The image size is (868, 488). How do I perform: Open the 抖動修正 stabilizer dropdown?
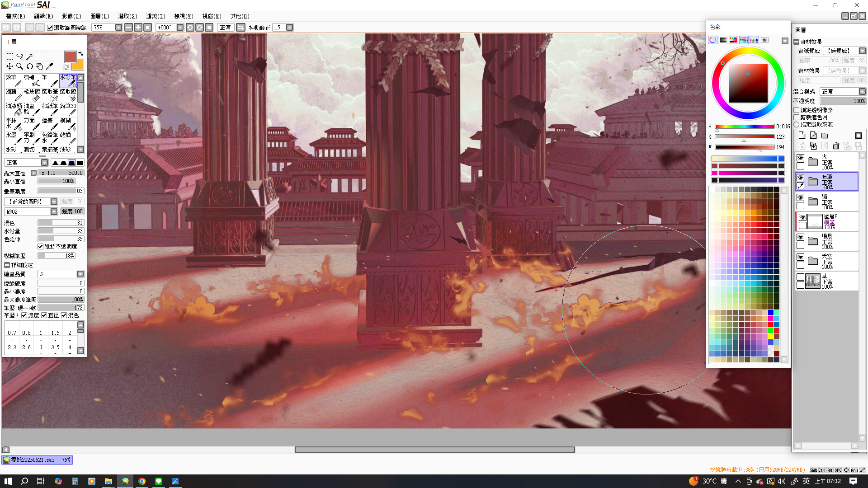(290, 28)
